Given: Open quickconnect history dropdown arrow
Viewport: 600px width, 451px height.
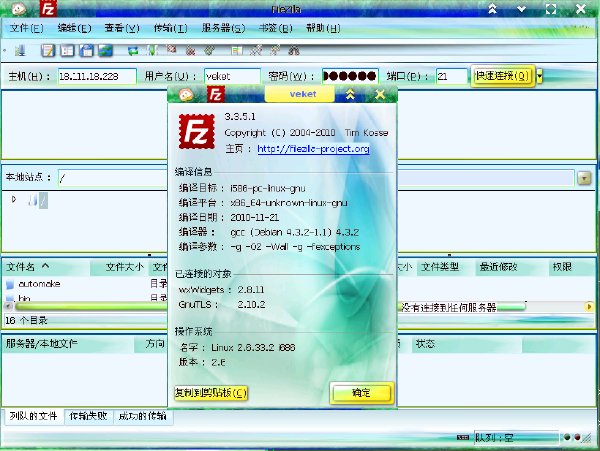Looking at the screenshot, I should click(540, 76).
